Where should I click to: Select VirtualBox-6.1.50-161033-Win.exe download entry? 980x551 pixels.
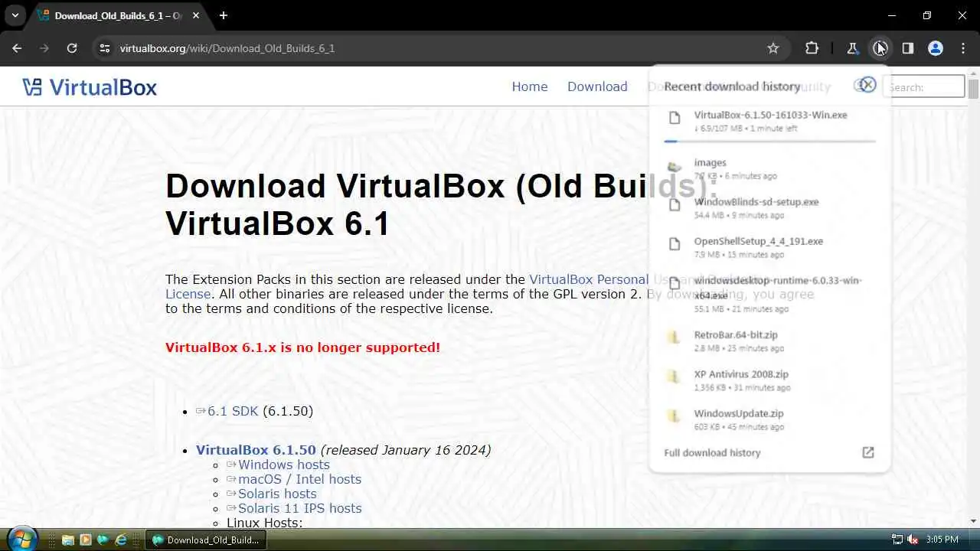pyautogui.click(x=769, y=121)
